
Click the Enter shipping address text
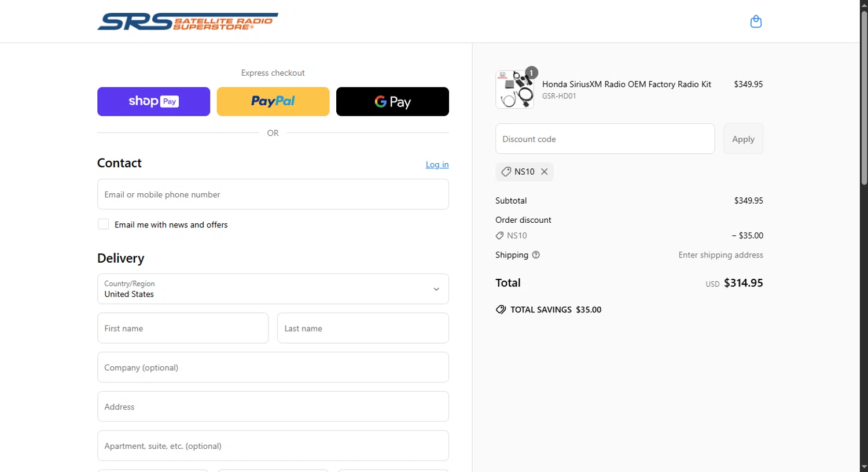pos(720,255)
